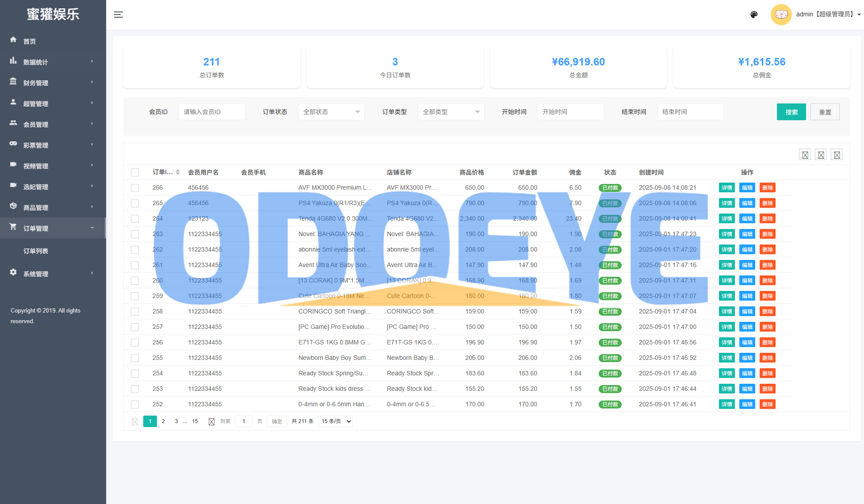
Task: Open the 订单状态 dropdown
Action: 331,112
